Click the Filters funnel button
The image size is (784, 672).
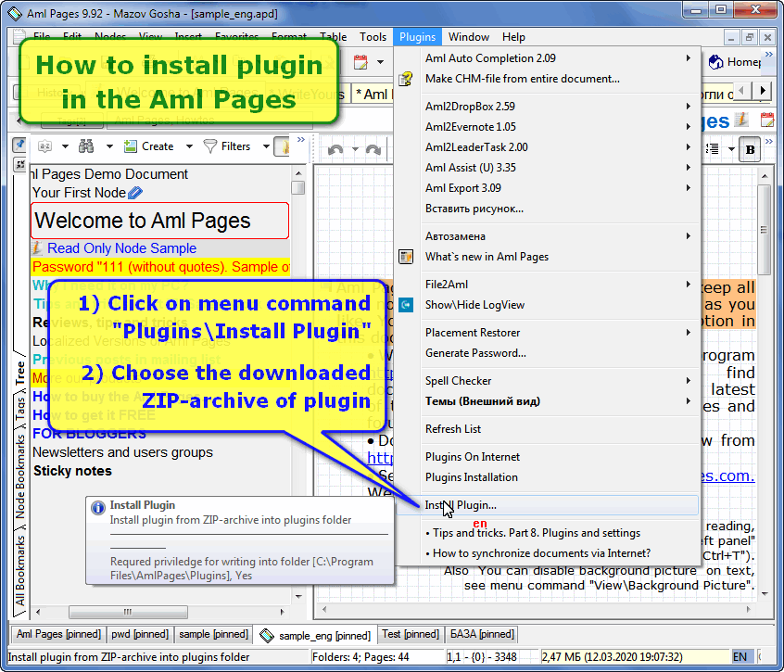coord(226,146)
